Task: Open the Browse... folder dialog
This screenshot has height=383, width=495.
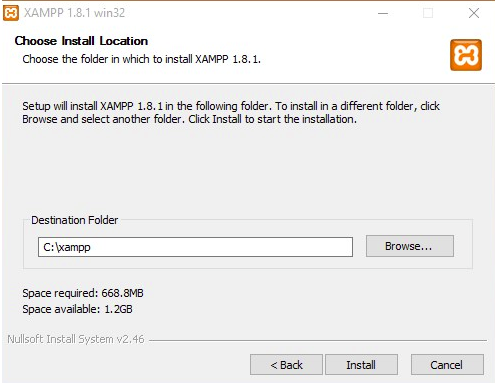Action: click(410, 246)
